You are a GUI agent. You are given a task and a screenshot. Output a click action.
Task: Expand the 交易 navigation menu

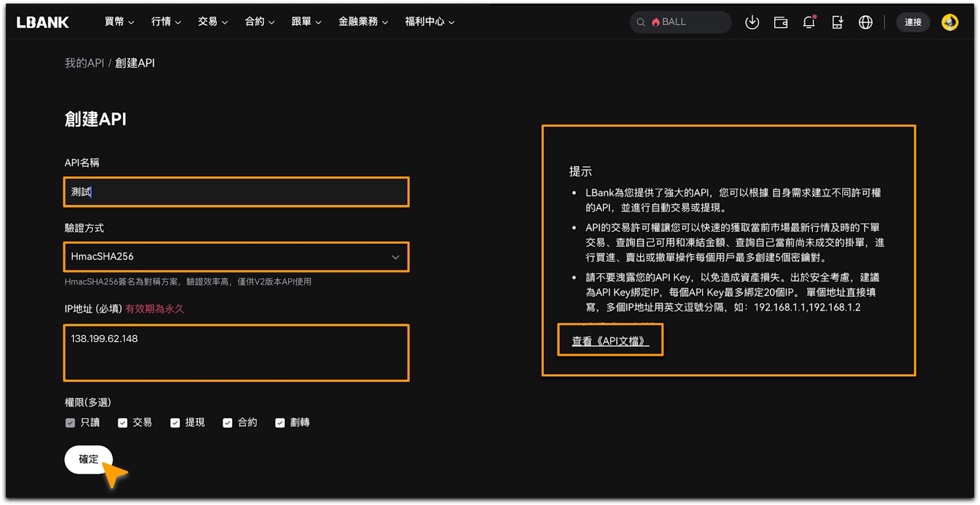213,22
